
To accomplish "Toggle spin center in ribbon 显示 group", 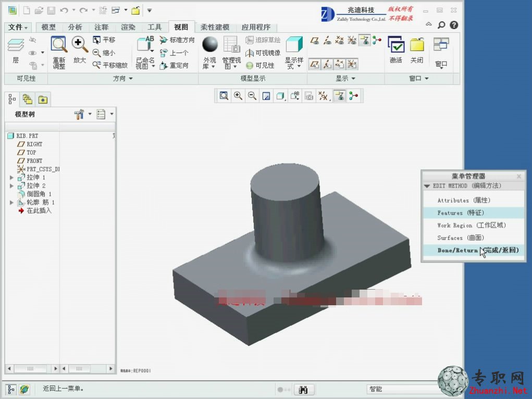I will (377, 41).
